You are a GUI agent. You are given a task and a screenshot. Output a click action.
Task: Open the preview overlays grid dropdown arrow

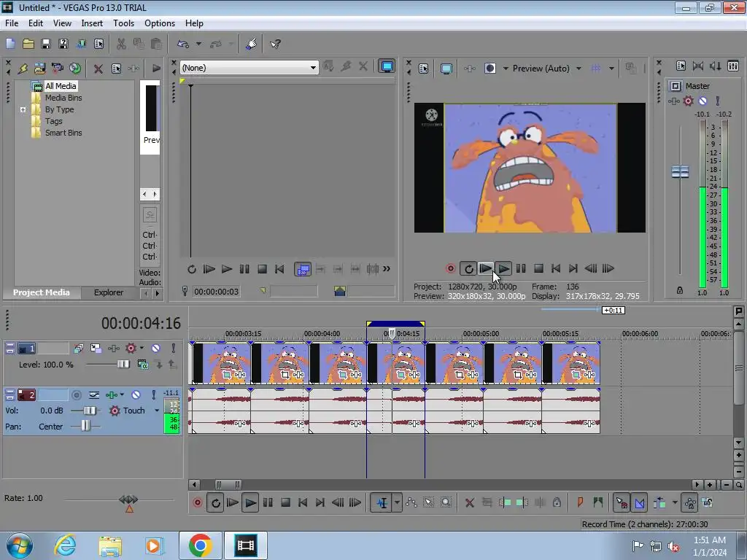pyautogui.click(x=611, y=69)
